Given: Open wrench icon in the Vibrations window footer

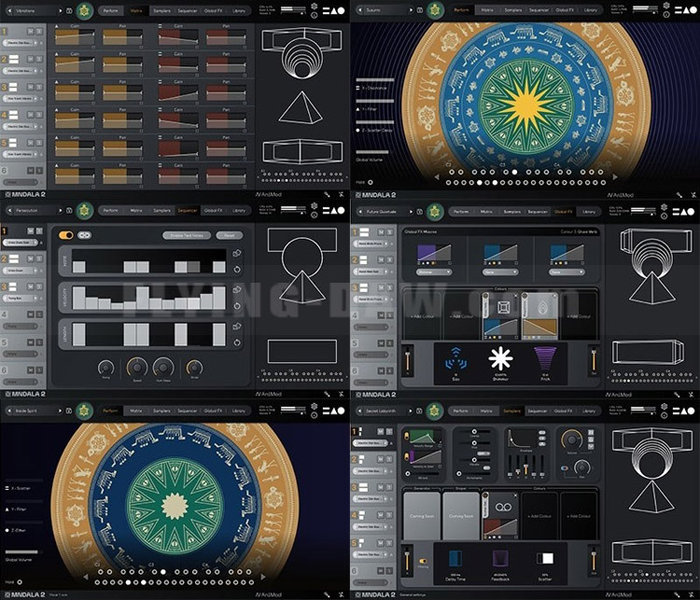Looking at the screenshot, I should [328, 194].
